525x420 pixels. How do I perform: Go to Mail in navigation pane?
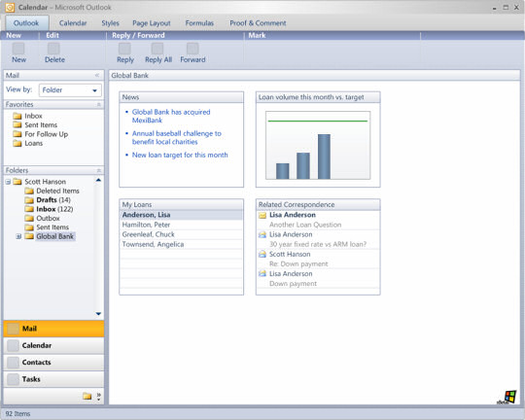53,329
